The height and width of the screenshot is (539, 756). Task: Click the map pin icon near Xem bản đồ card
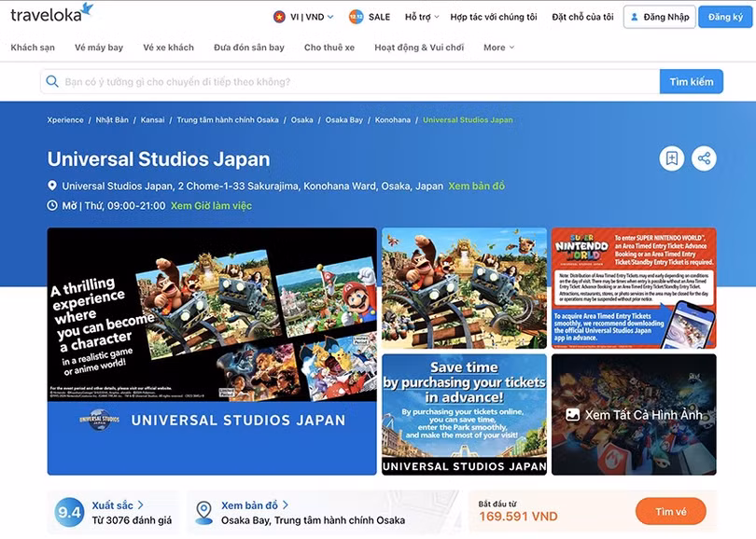[x=204, y=513]
